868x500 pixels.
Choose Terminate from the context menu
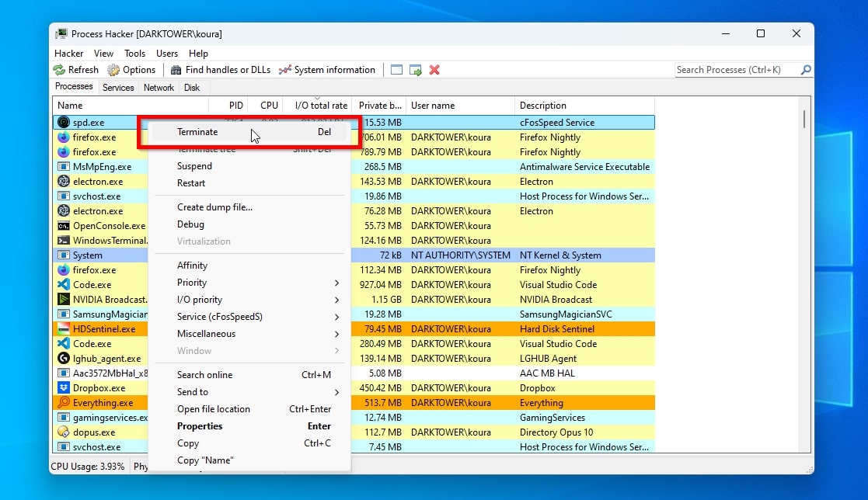pos(197,132)
